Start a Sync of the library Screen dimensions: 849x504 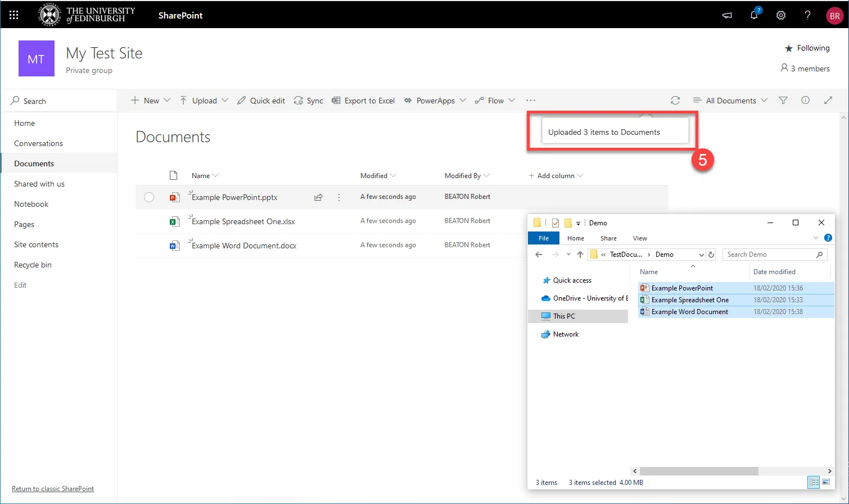point(308,100)
